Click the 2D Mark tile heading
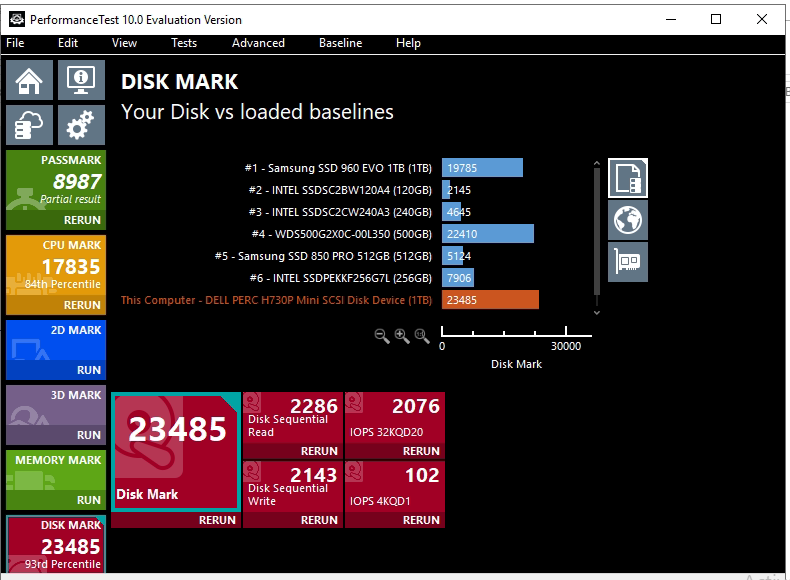Screen dimensions: 790x580 click(x=76, y=330)
